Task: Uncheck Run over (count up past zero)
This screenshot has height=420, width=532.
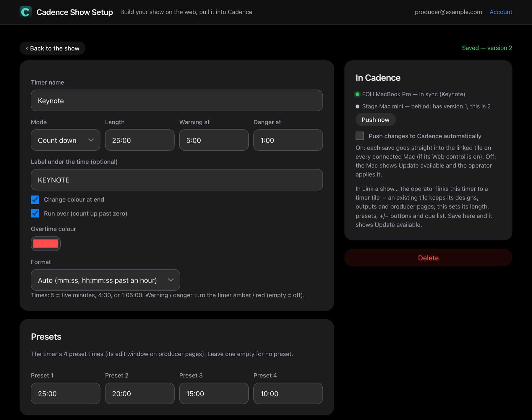Action: pyautogui.click(x=35, y=213)
